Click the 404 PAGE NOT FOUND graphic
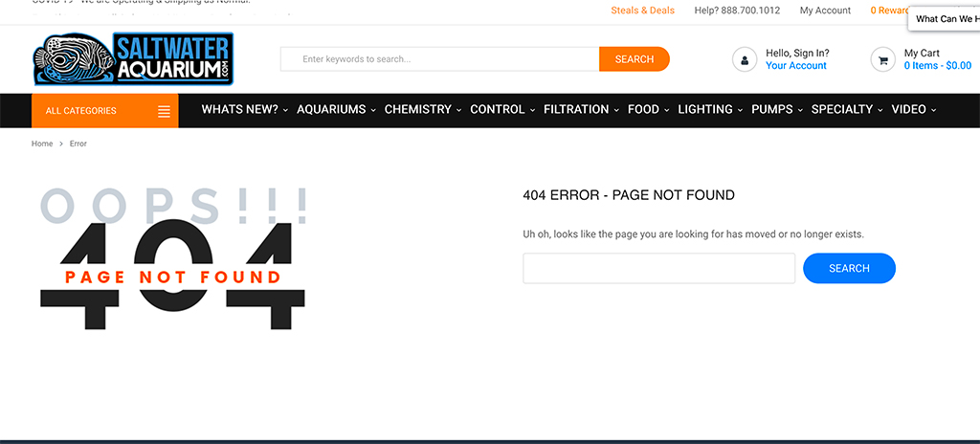The image size is (980, 444). (172, 258)
